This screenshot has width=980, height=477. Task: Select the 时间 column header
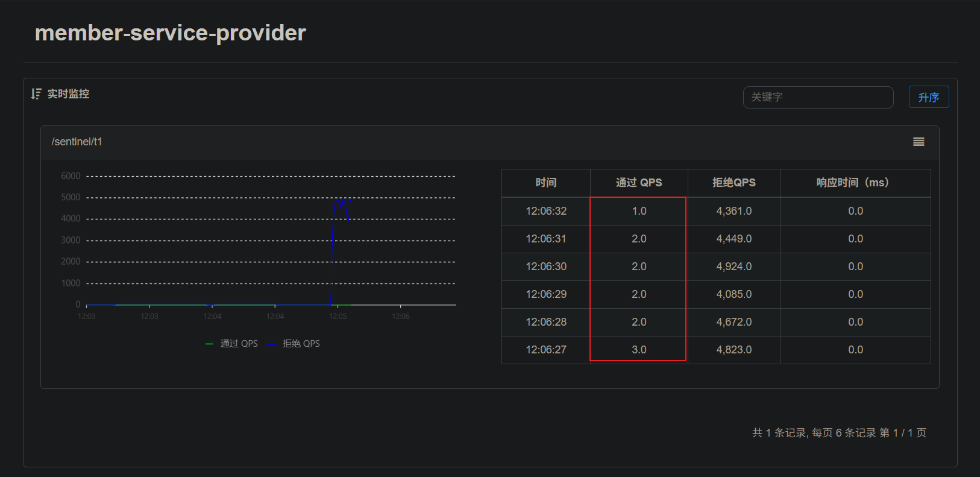[x=546, y=183]
